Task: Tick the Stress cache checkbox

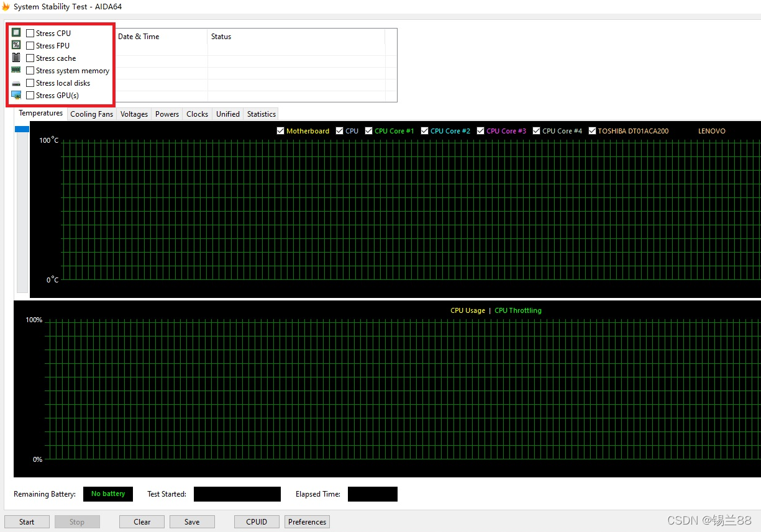Action: [x=30, y=58]
